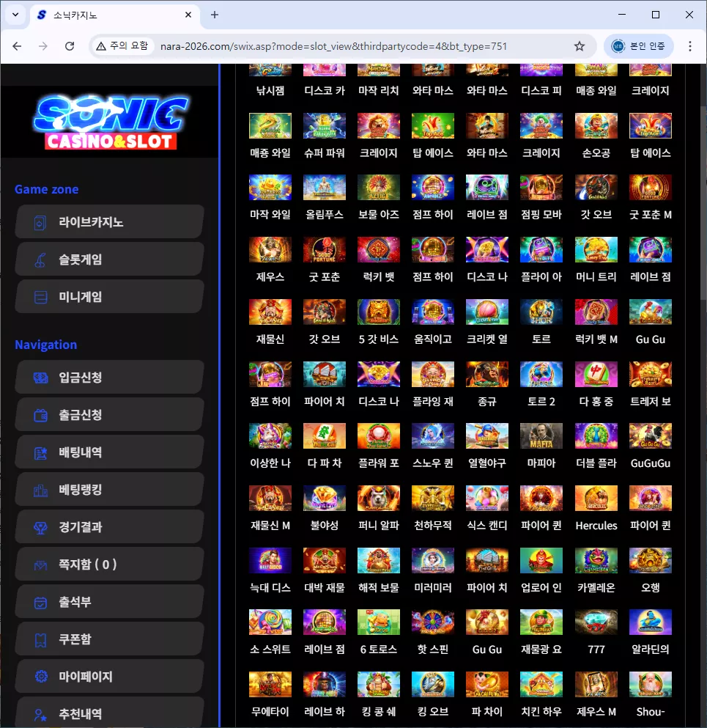707x728 pixels.
Task: Launch the 카멜레온 game icon
Action: tap(596, 560)
